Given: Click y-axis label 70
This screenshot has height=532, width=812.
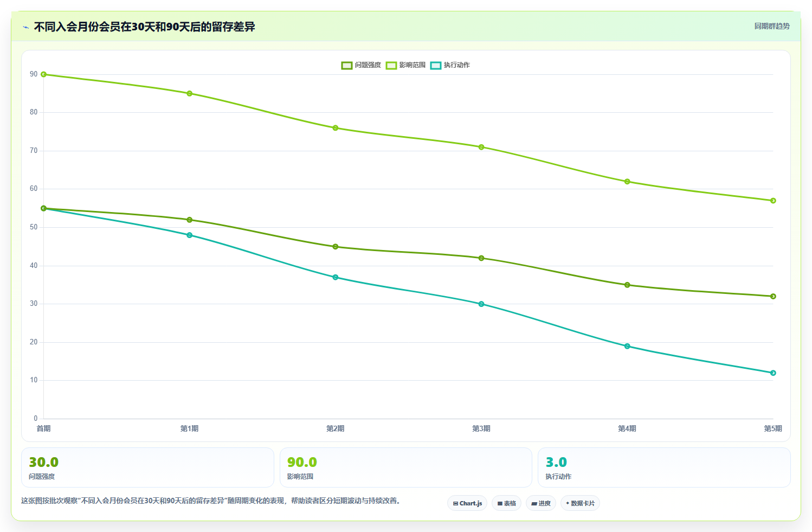Looking at the screenshot, I should 34,151.
